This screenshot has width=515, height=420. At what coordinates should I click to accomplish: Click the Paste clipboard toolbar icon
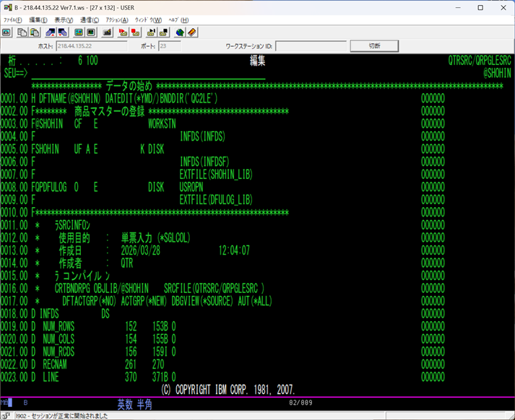(x=35, y=32)
